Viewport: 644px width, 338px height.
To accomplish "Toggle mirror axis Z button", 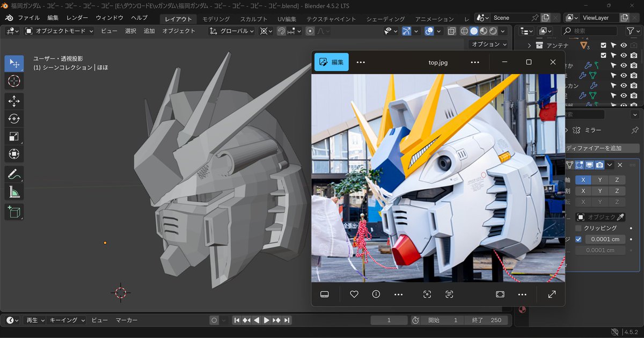I will point(617,180).
